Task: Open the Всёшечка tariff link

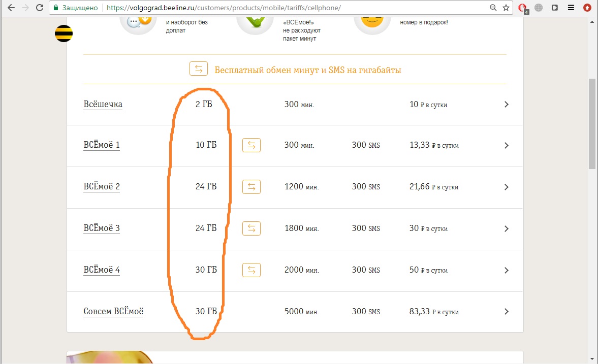Action: 103,105
